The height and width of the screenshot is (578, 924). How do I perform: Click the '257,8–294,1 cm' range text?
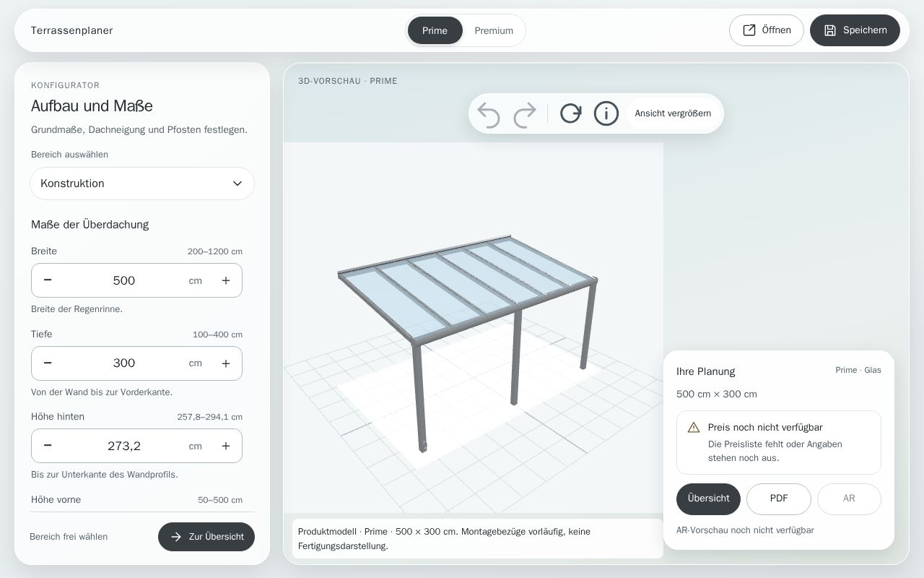click(x=210, y=417)
